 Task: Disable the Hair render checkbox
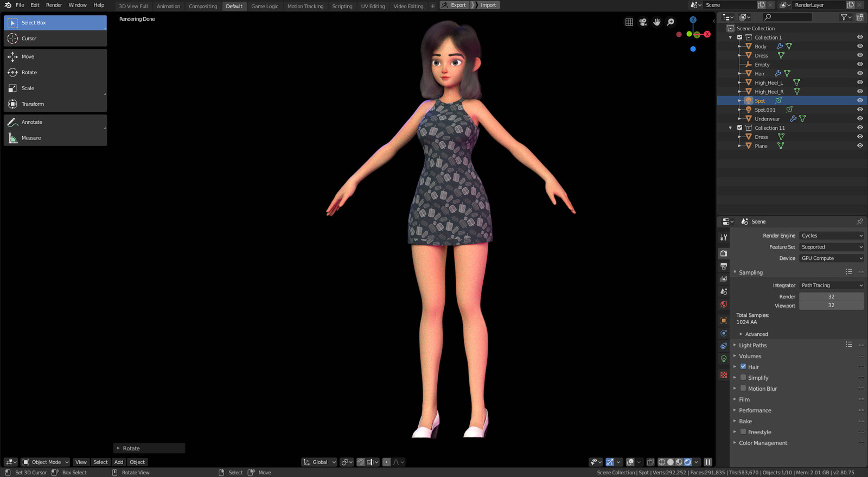coord(743,367)
